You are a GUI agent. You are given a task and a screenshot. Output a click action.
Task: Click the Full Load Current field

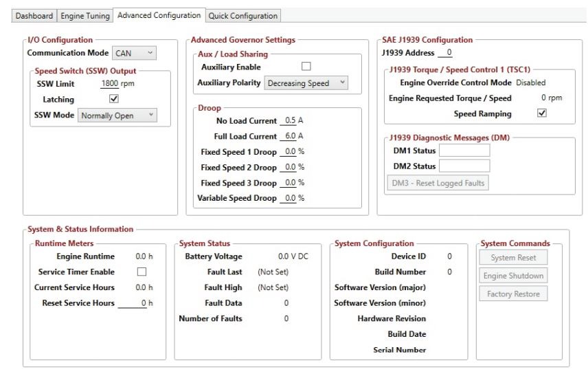tap(290, 136)
